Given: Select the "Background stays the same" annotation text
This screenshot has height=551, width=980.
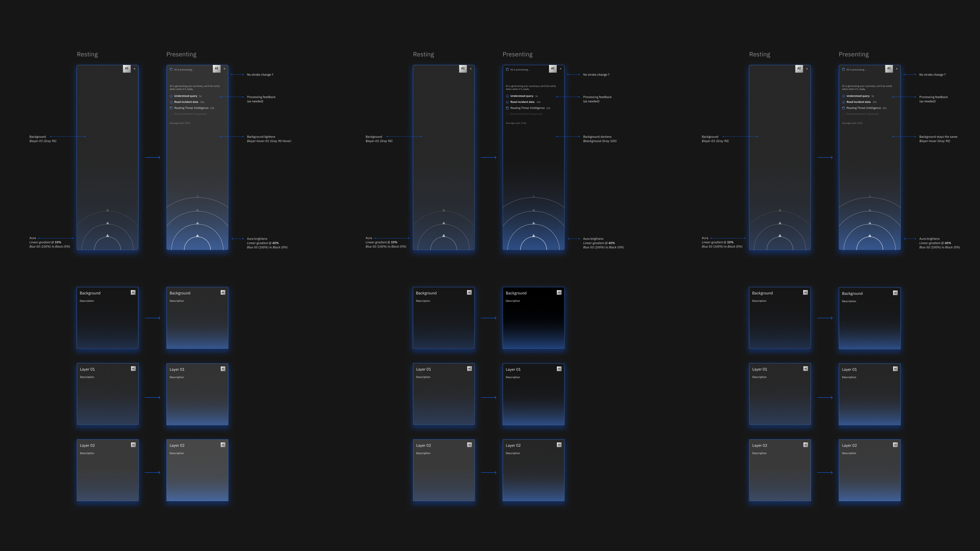Looking at the screenshot, I should 938,137.
